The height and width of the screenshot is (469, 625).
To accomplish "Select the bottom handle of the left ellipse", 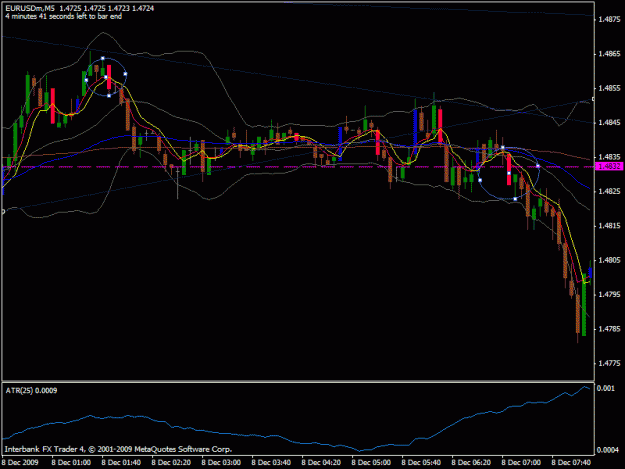I will click(109, 96).
